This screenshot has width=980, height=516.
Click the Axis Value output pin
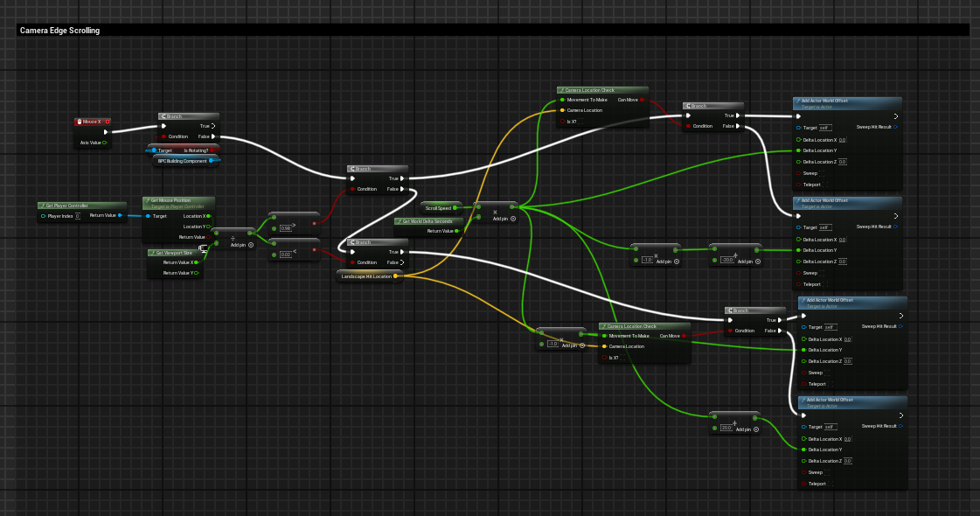click(105, 143)
